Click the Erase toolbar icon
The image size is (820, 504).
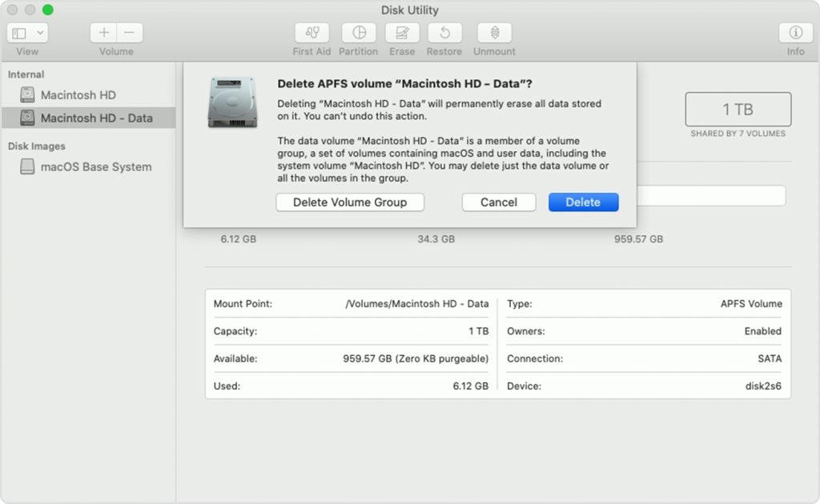(402, 33)
